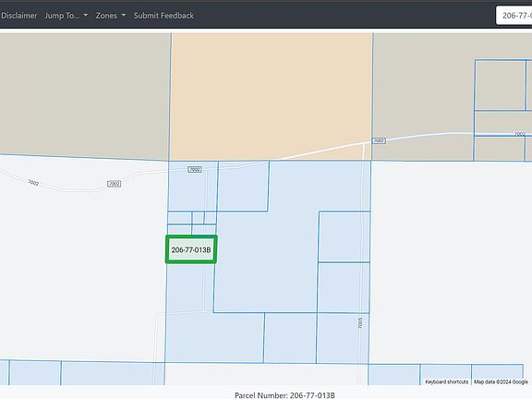Screen dimensions: 532x399
Task: Select the small blue parcel directly above 206-77-013B
Action: click(x=179, y=229)
